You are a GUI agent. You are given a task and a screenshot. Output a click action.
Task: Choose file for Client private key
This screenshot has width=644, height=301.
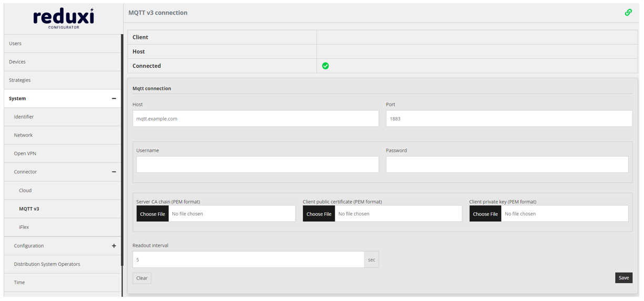(485, 214)
